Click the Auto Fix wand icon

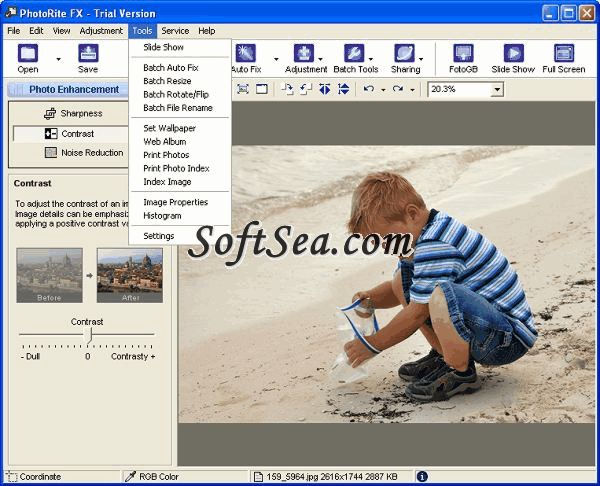point(245,53)
